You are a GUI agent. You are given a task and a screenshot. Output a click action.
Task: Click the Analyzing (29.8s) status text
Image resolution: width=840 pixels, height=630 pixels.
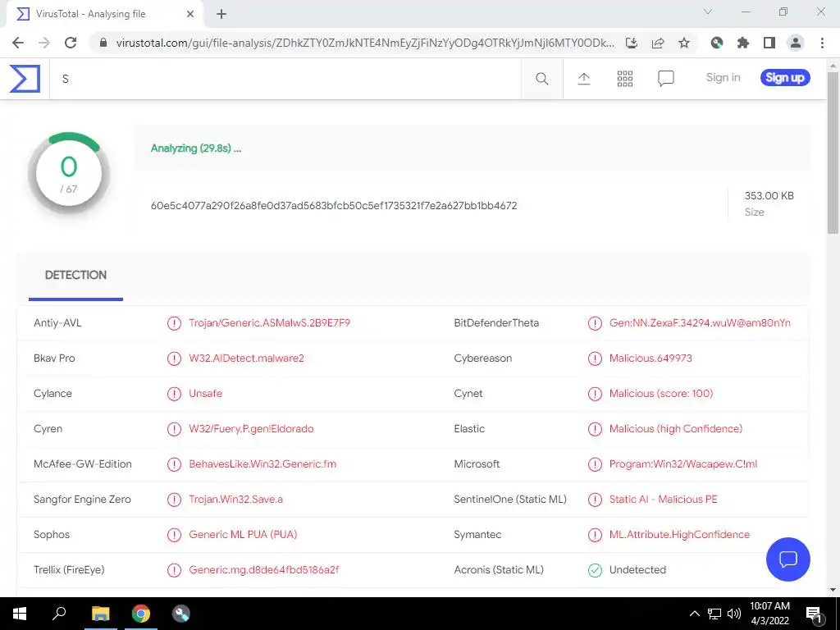196,148
